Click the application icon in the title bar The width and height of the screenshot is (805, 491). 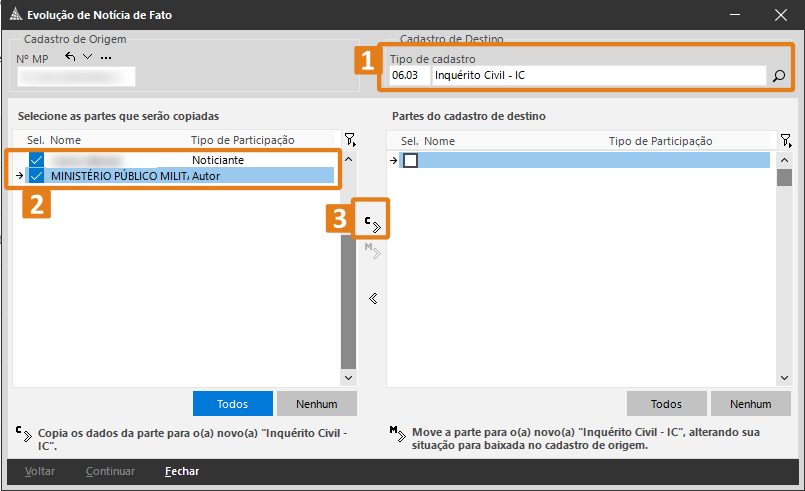[16, 14]
